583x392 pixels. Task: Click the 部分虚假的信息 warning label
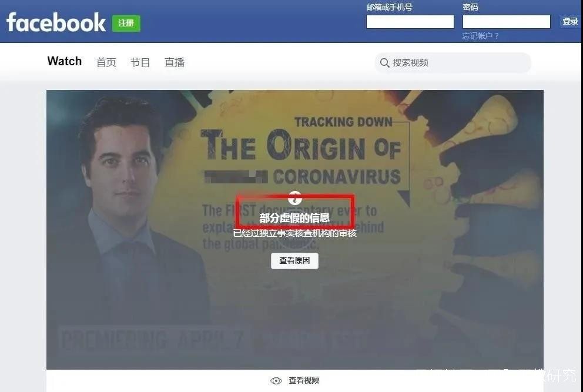coord(294,217)
